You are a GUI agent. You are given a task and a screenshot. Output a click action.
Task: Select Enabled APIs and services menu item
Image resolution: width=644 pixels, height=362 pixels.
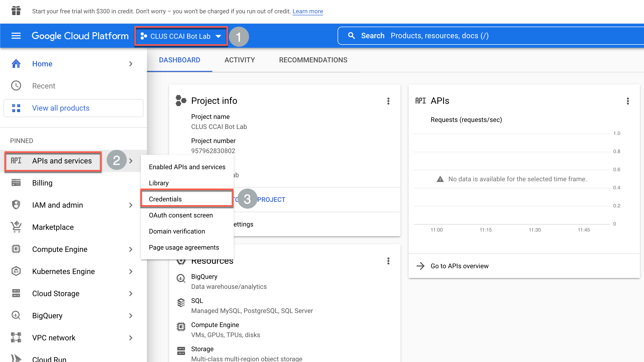point(187,167)
